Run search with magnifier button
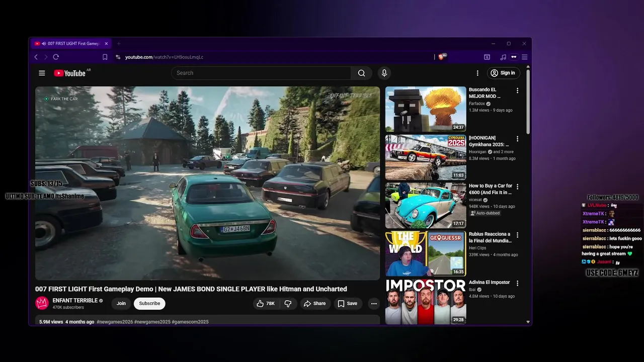This screenshot has height=362, width=644. (361, 73)
